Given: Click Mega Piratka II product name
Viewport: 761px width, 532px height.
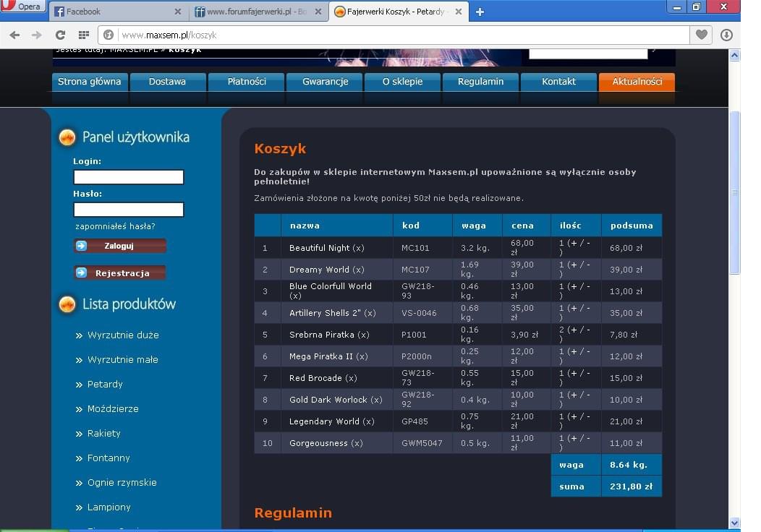Looking at the screenshot, I should click(x=320, y=356).
